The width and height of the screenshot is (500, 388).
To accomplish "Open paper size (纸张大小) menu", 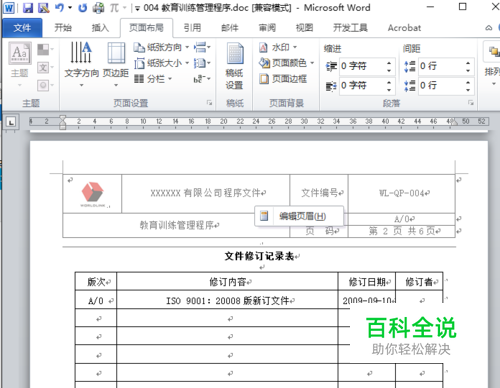I will pyautogui.click(x=161, y=63).
